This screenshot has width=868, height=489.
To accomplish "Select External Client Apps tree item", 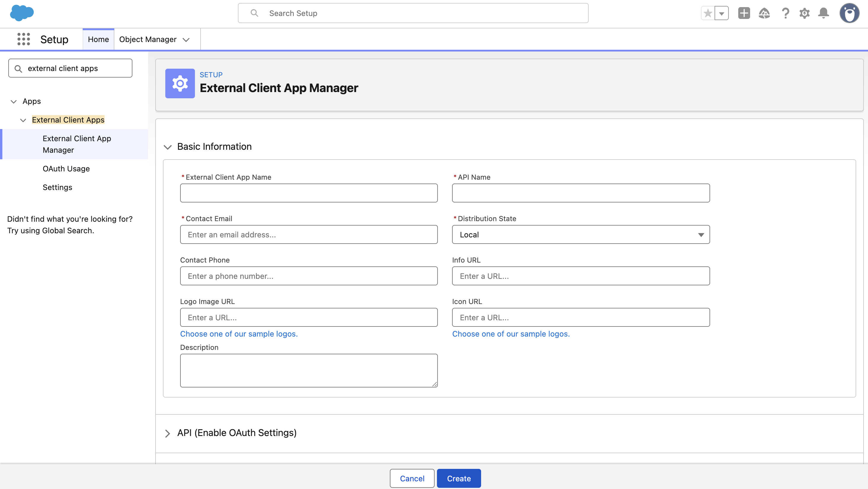I will 68,120.
